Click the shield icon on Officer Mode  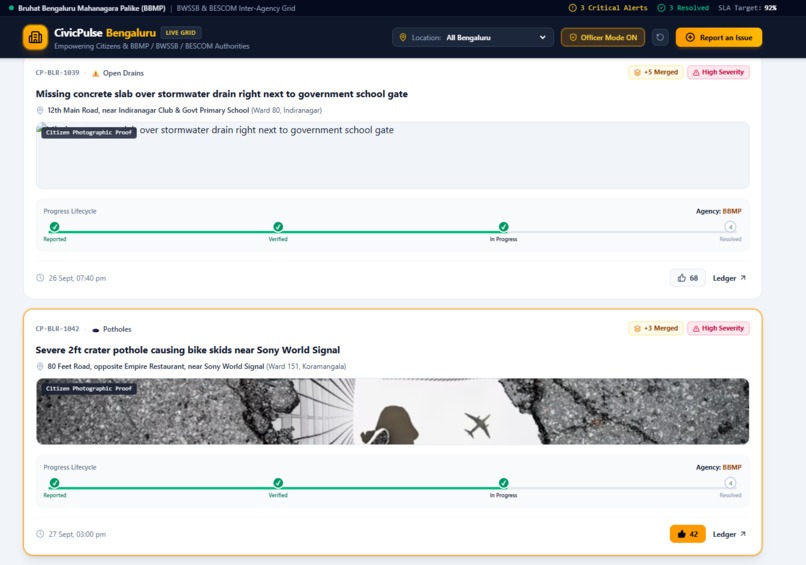point(573,38)
